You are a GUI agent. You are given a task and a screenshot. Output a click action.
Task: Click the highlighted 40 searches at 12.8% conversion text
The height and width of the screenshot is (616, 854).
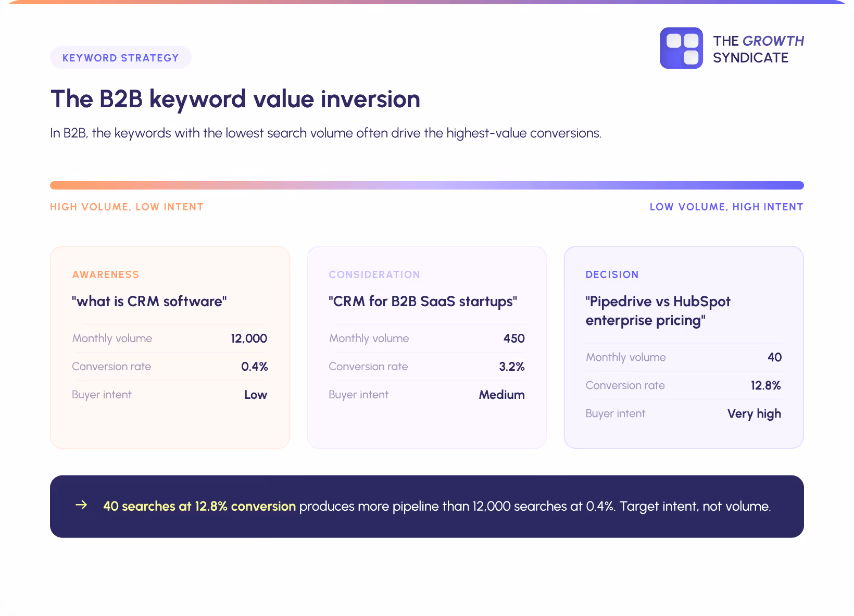point(199,506)
